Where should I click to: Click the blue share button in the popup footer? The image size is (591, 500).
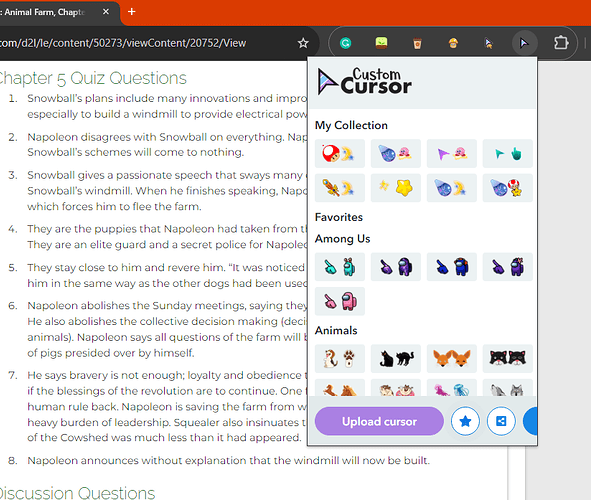(x=501, y=421)
